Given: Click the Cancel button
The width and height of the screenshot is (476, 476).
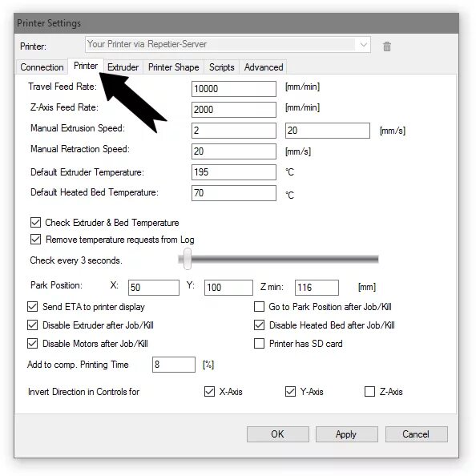Looking at the screenshot, I should pyautogui.click(x=416, y=434).
